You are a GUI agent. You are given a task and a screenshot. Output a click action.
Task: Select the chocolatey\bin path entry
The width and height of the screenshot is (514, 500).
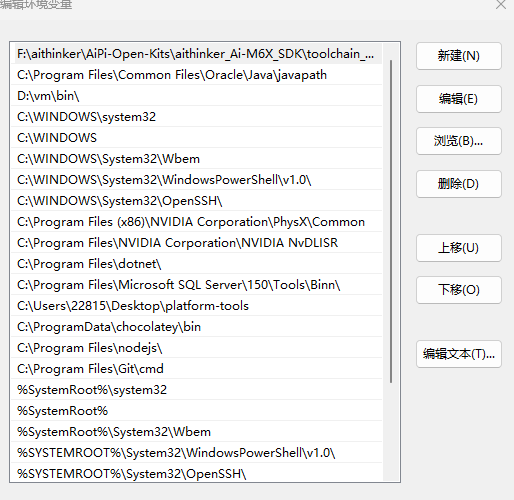coord(197,327)
